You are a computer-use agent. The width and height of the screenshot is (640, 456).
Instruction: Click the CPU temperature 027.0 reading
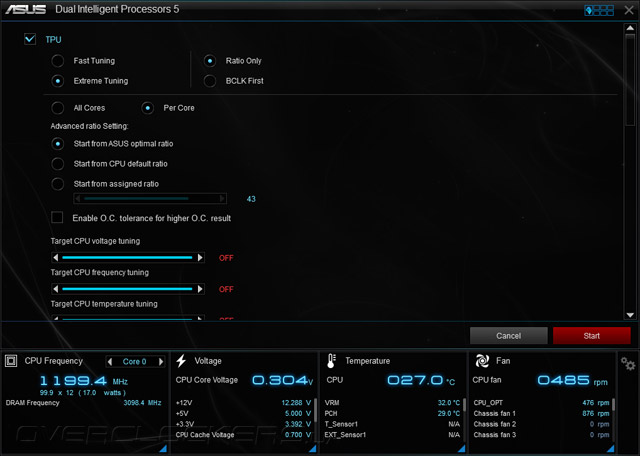coord(421,380)
